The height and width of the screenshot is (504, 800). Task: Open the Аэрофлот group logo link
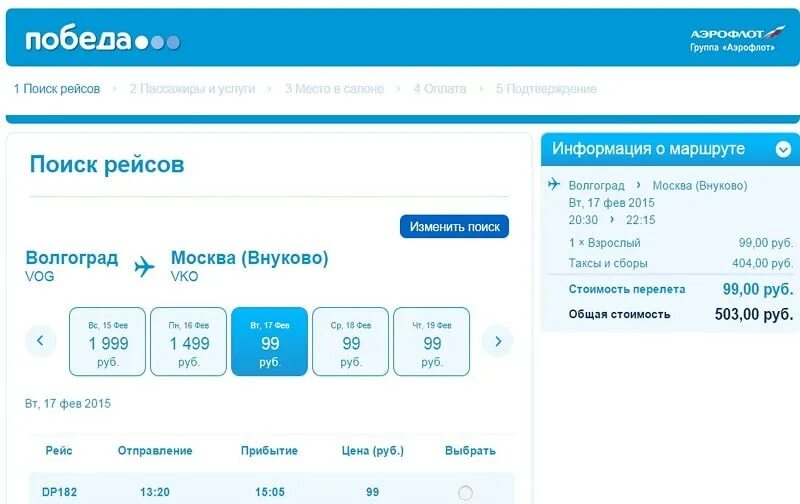[737, 39]
